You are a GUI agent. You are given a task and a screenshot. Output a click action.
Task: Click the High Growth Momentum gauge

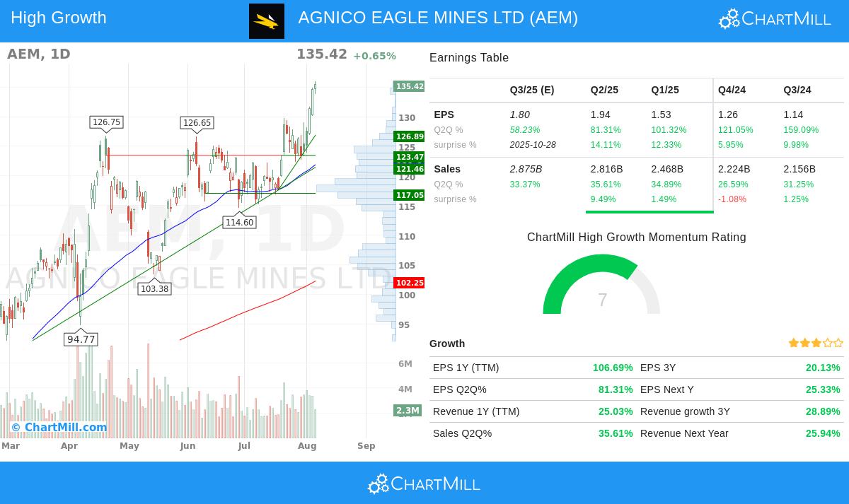[601, 284]
